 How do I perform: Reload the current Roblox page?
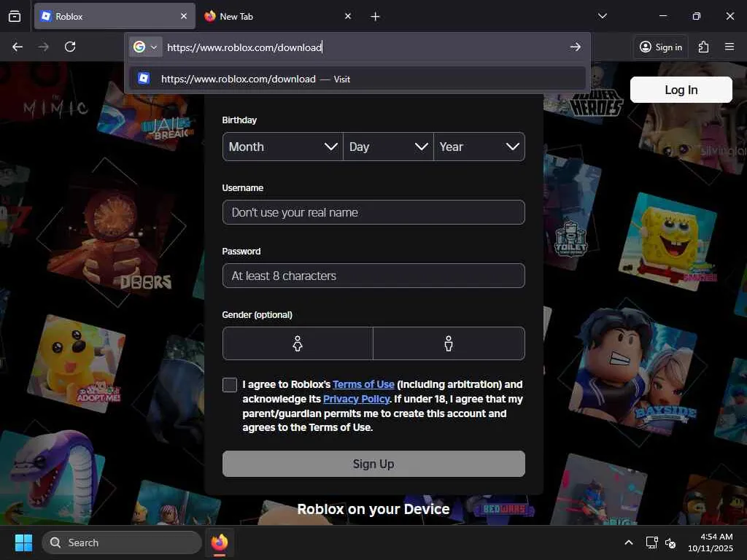click(70, 47)
